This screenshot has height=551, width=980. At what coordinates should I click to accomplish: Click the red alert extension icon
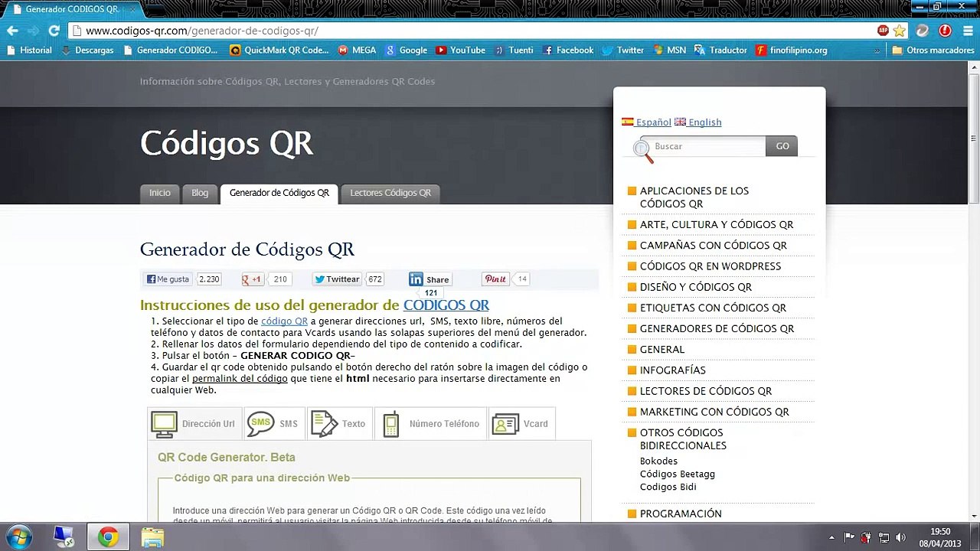946,31
